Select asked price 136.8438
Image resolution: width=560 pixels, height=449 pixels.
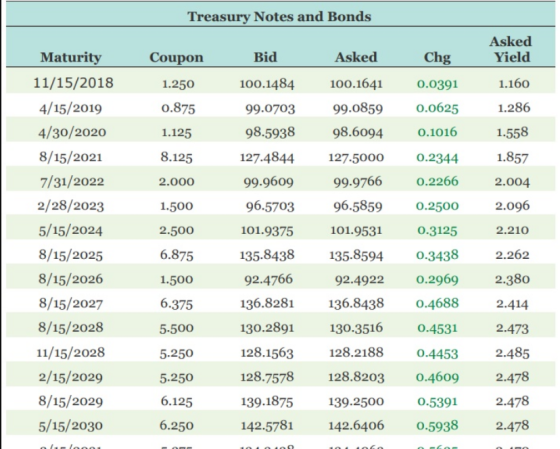click(356, 304)
